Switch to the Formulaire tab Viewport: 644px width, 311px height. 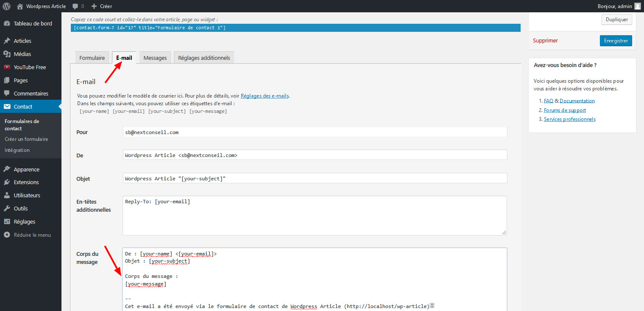click(x=92, y=58)
